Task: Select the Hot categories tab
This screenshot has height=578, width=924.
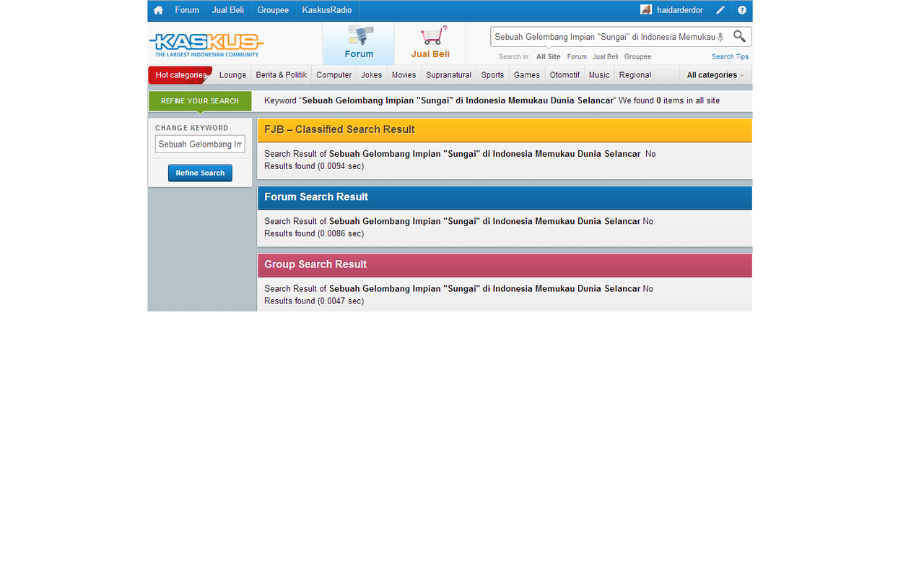Action: [x=180, y=75]
